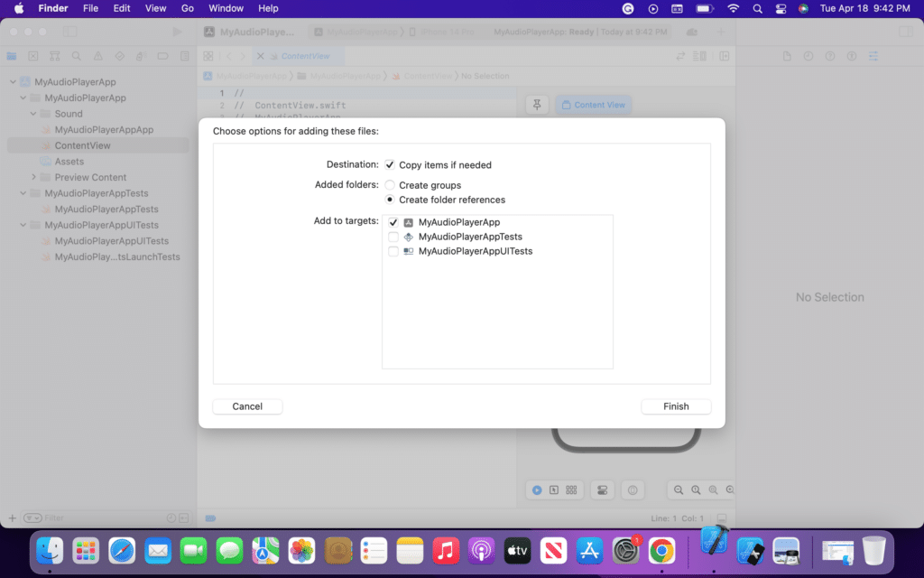Uncheck Copy items if needed

click(x=391, y=164)
